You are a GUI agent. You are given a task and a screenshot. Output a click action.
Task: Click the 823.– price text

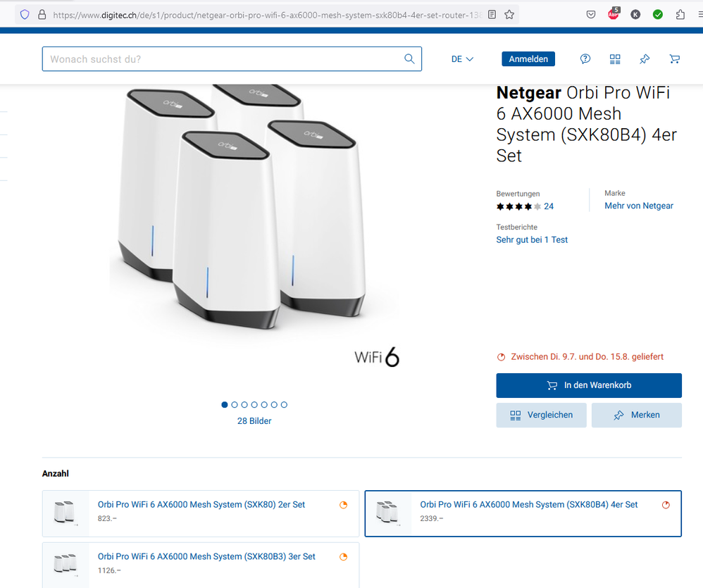point(107,518)
